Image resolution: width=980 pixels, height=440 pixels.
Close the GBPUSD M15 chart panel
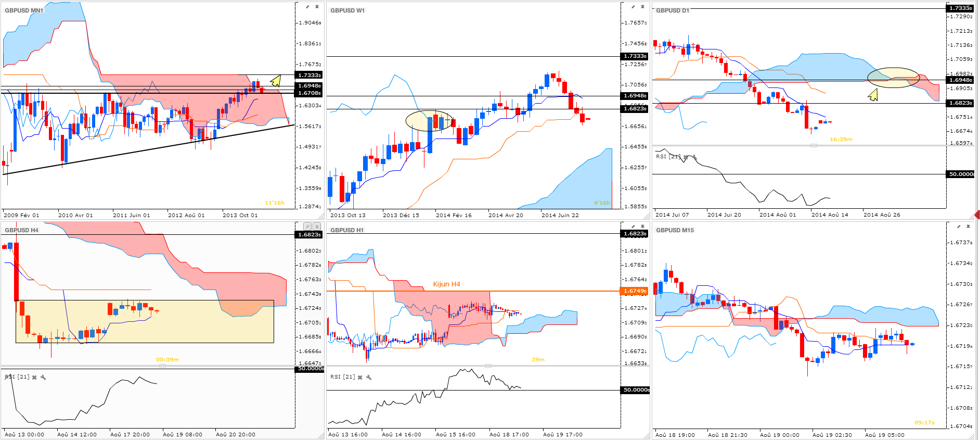click(x=968, y=227)
